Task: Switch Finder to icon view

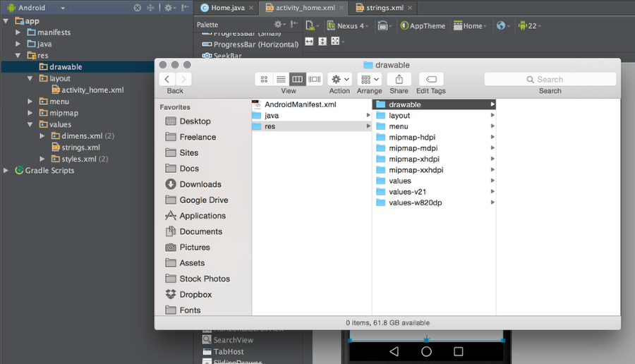Action: click(x=264, y=79)
